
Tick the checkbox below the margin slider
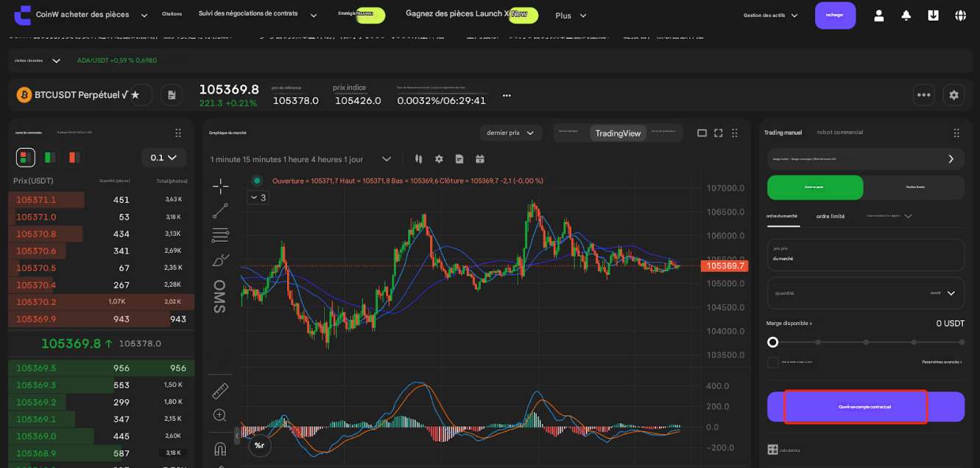pos(772,362)
